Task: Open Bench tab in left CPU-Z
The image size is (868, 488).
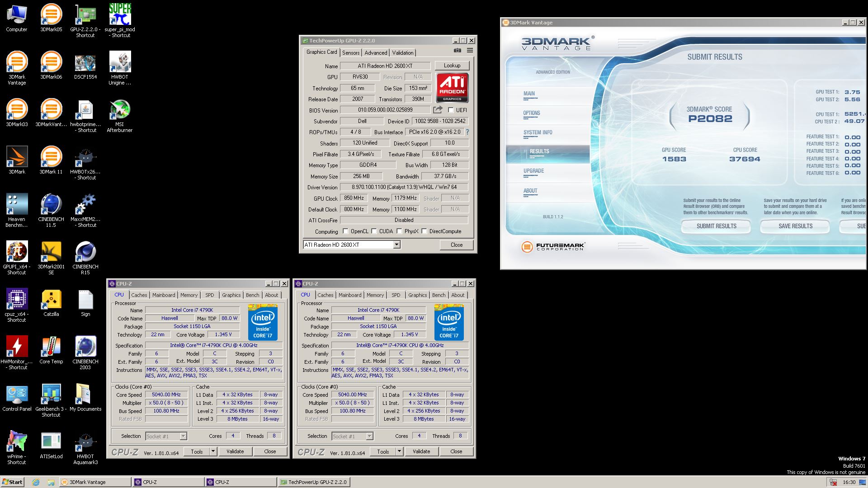Action: pos(253,295)
